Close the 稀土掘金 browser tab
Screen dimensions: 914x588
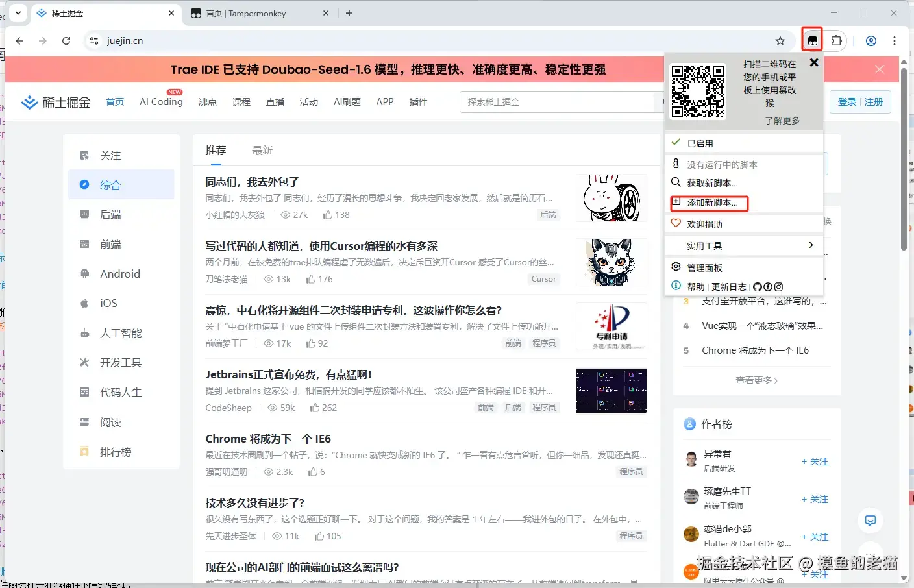pyautogui.click(x=171, y=13)
